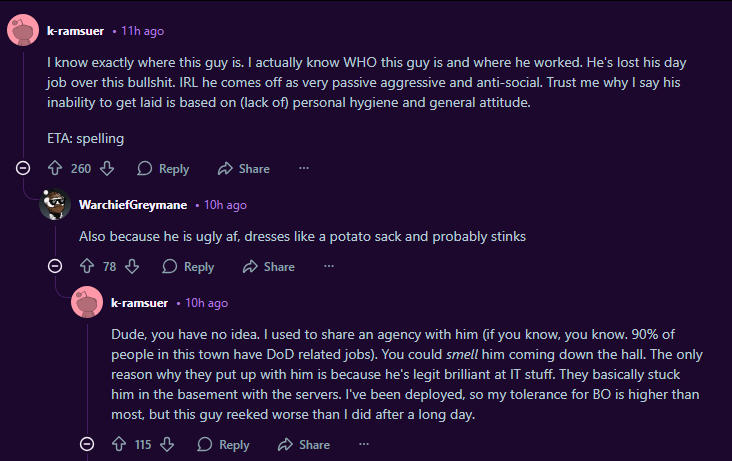This screenshot has height=461, width=732.
Task: Collapse the 115-point reply thread
Action: tap(87, 444)
